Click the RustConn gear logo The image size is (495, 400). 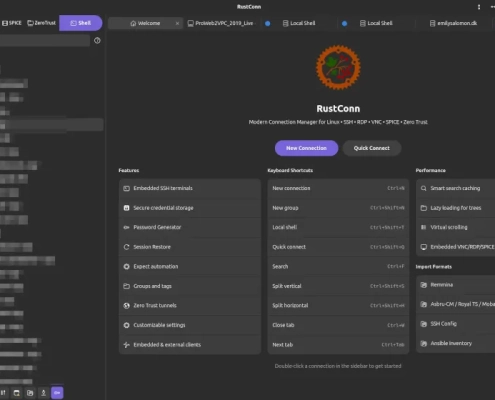[x=338, y=67]
